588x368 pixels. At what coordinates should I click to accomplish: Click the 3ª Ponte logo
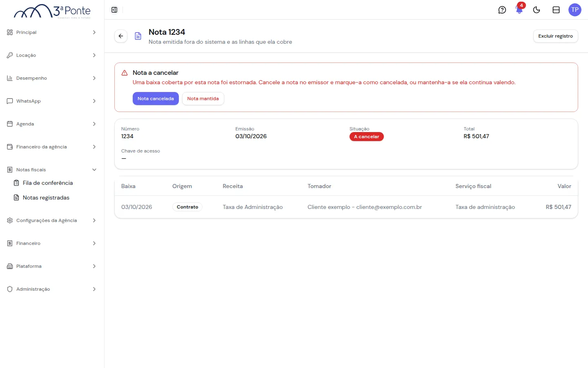[52, 11]
